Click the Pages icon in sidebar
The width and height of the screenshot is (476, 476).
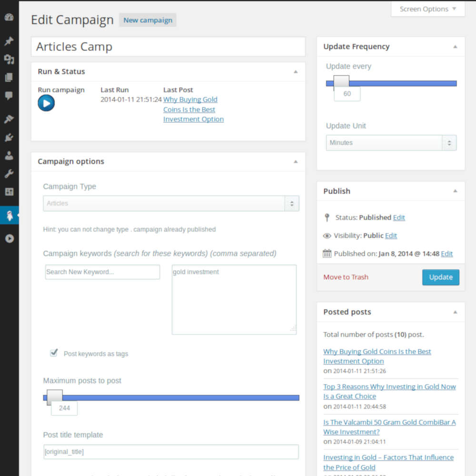[x=10, y=77]
